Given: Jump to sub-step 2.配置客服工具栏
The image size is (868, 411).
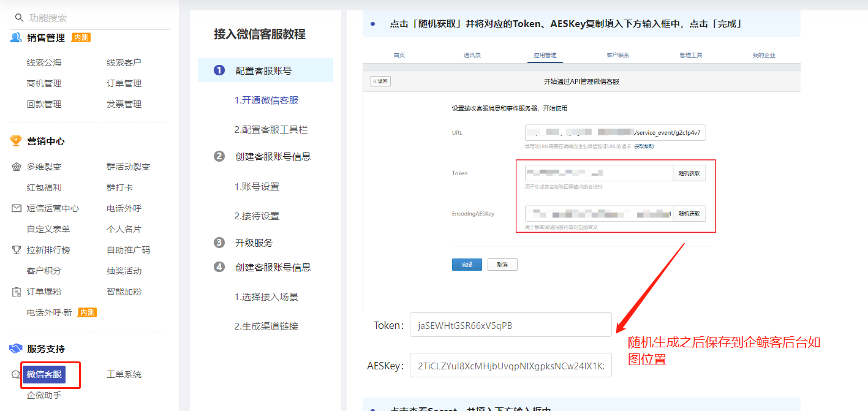Looking at the screenshot, I should [x=271, y=130].
